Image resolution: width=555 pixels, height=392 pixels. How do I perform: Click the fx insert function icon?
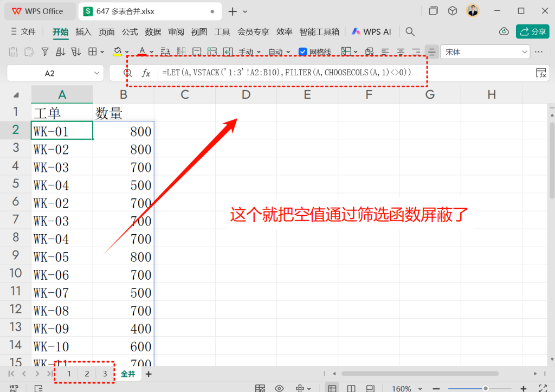click(x=146, y=73)
